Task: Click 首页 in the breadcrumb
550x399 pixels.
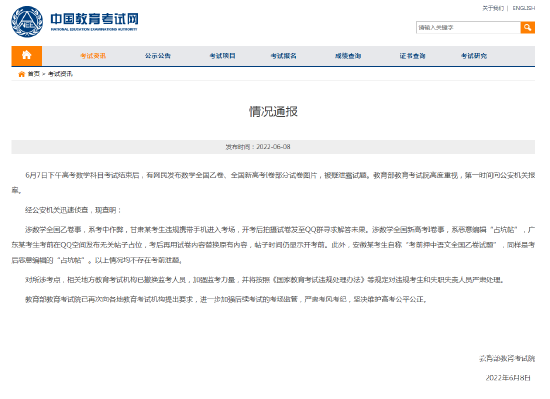Action: (34, 74)
